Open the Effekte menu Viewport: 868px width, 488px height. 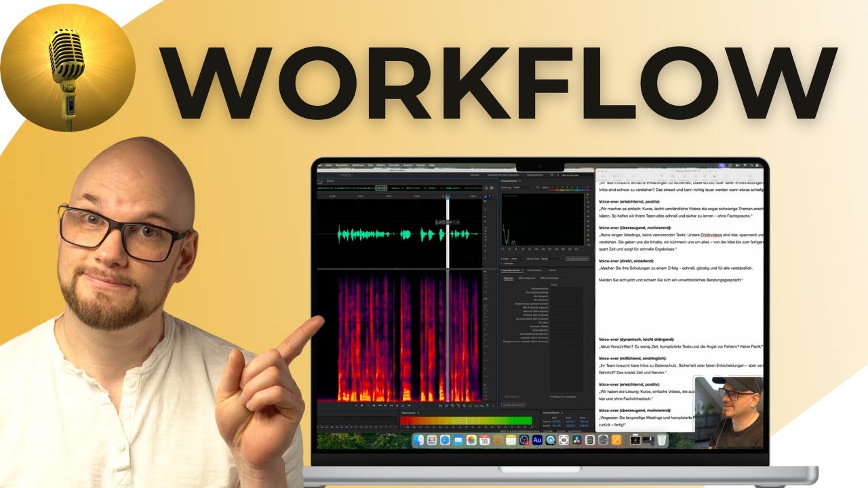[380, 165]
